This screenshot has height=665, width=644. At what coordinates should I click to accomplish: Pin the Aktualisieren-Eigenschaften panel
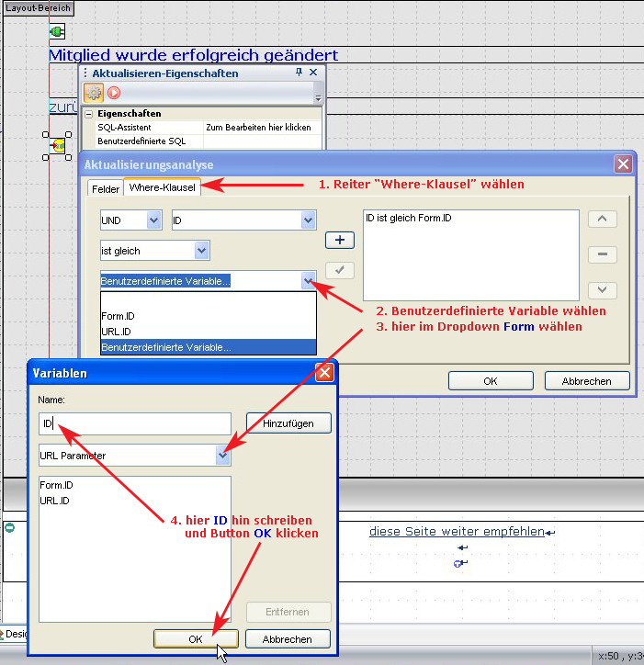299,73
